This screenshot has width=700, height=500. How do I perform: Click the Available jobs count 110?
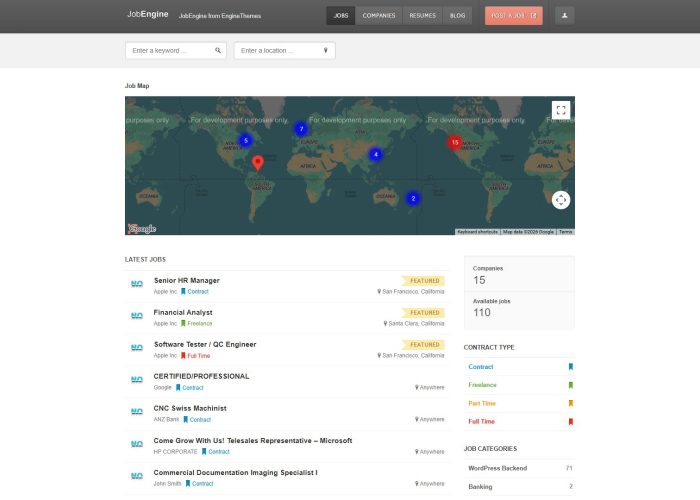coord(482,312)
